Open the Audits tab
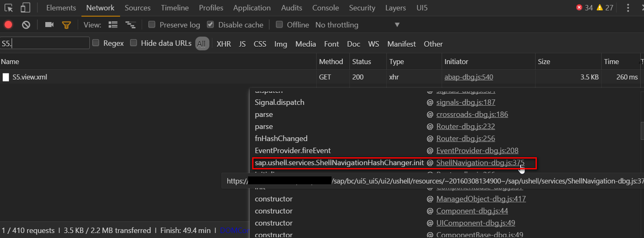This screenshot has width=644, height=238. tap(292, 8)
